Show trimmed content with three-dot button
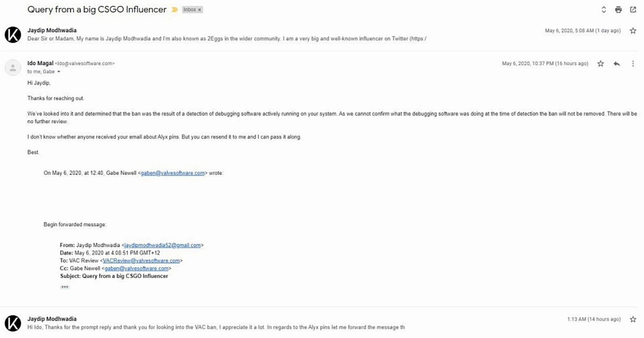This screenshot has width=644, height=338. click(65, 287)
